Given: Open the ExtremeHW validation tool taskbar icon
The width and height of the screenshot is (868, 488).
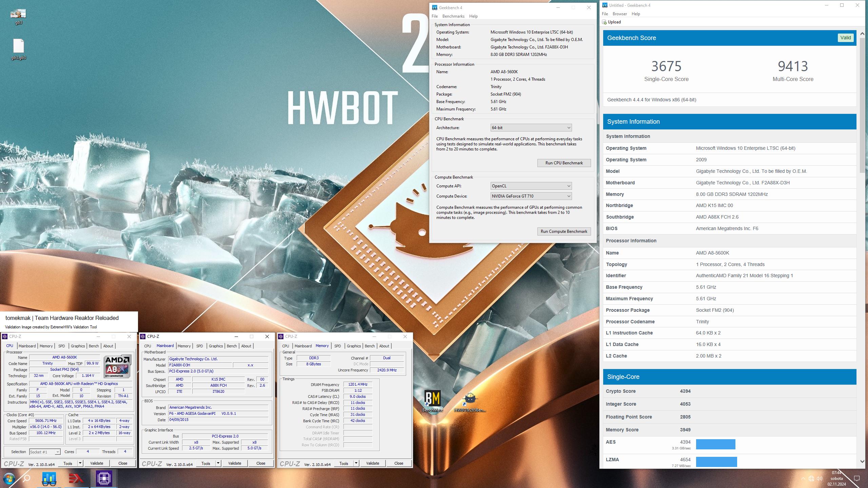Looking at the screenshot, I should point(76,479).
